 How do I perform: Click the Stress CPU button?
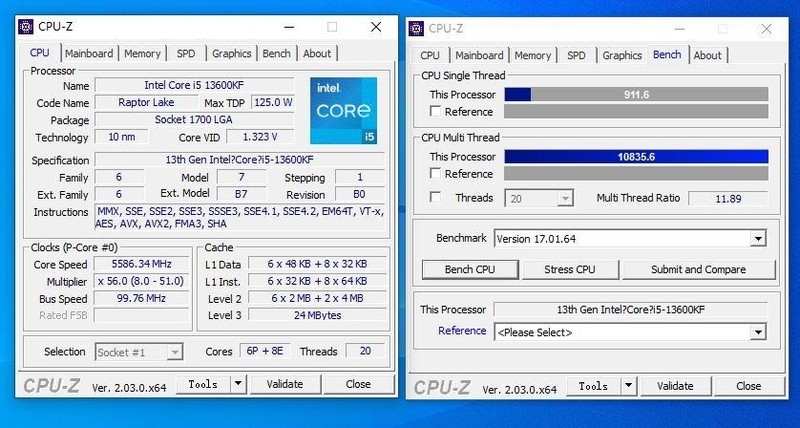coord(570,270)
